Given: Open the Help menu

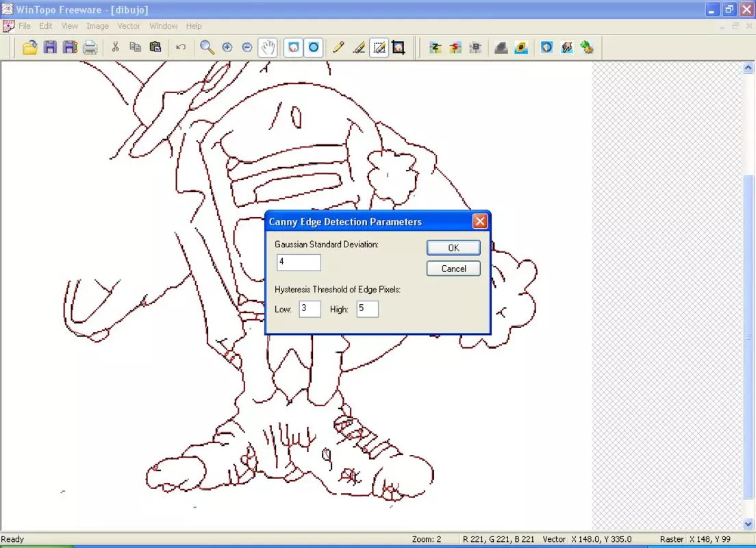Looking at the screenshot, I should tap(194, 26).
